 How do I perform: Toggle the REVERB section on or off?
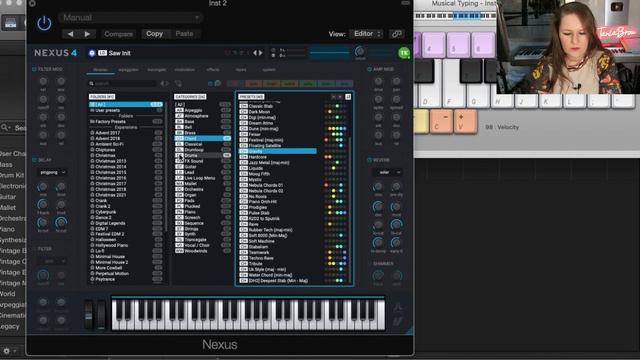pyautogui.click(x=369, y=160)
